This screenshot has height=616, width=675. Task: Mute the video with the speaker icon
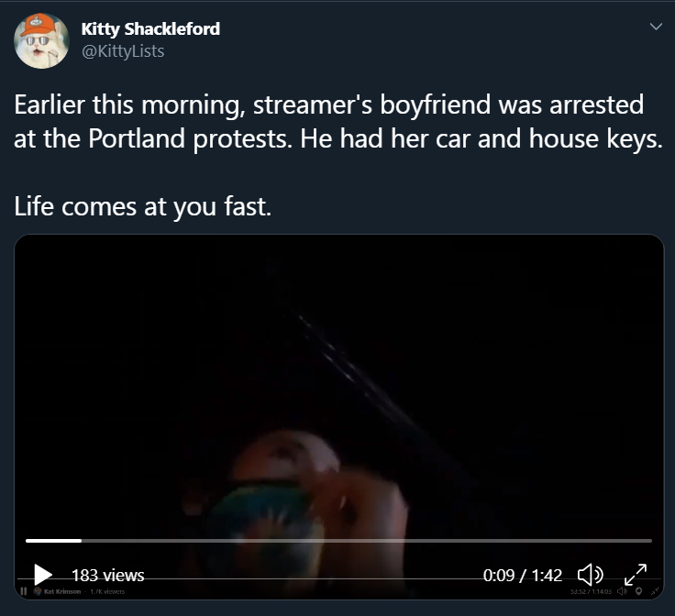point(591,575)
